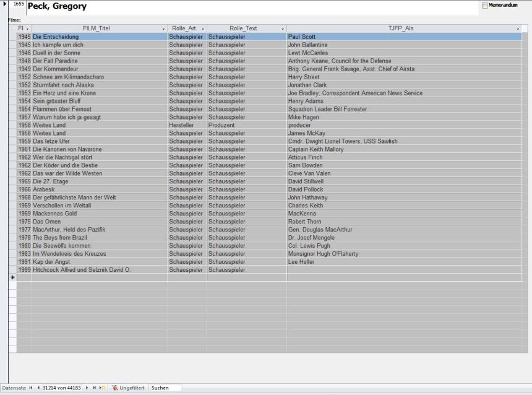The height and width of the screenshot is (395, 532).
Task: Select the Rolle_Text column header
Action: click(243, 28)
